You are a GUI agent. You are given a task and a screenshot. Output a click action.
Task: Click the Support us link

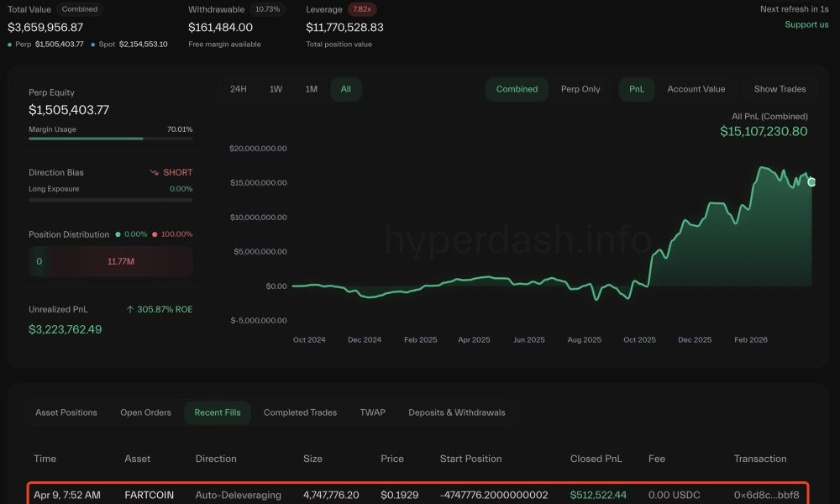(x=806, y=24)
